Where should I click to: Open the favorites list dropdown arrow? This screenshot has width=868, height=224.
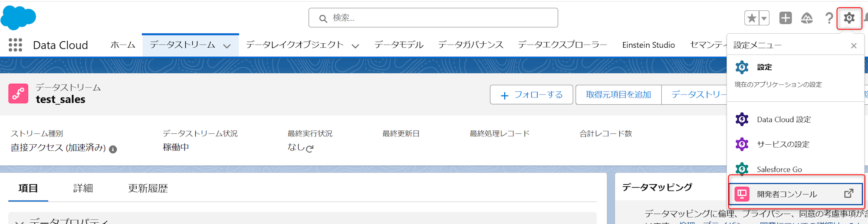[x=764, y=18]
